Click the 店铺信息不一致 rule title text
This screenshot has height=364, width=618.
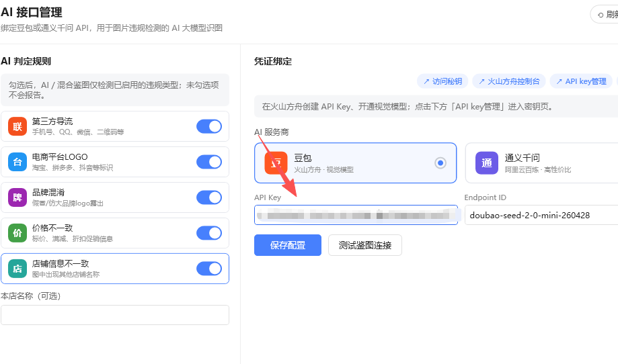tap(61, 263)
